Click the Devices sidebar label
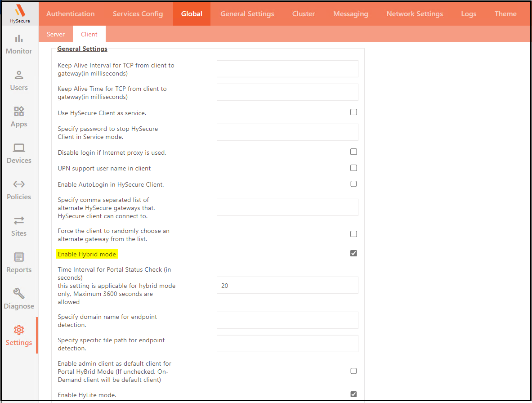This screenshot has height=403, width=532. pos(19,161)
